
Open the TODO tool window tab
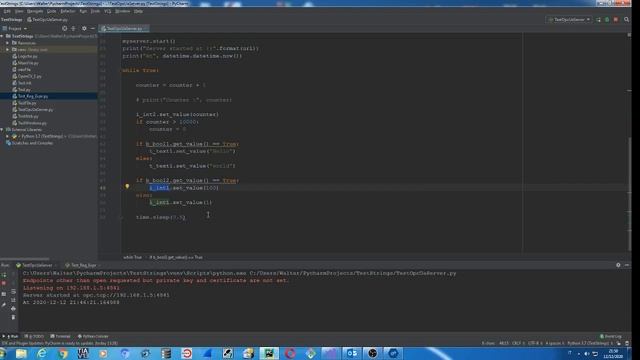pos(34,336)
